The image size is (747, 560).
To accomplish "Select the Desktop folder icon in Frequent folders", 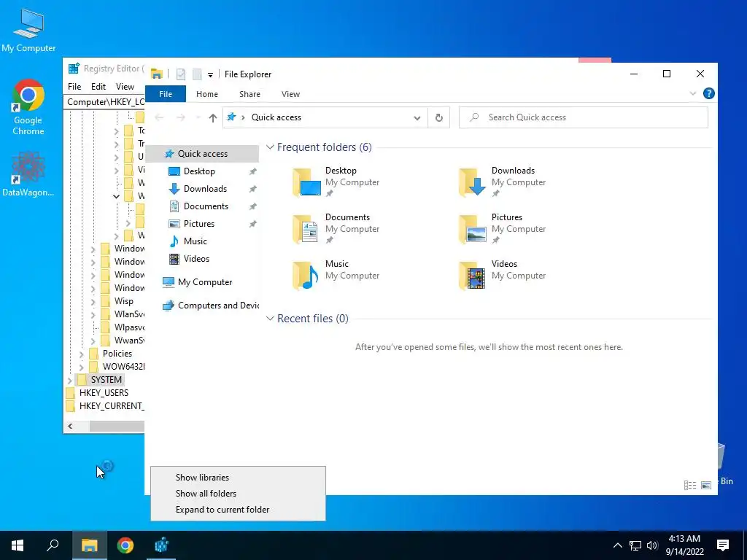I will [306, 182].
